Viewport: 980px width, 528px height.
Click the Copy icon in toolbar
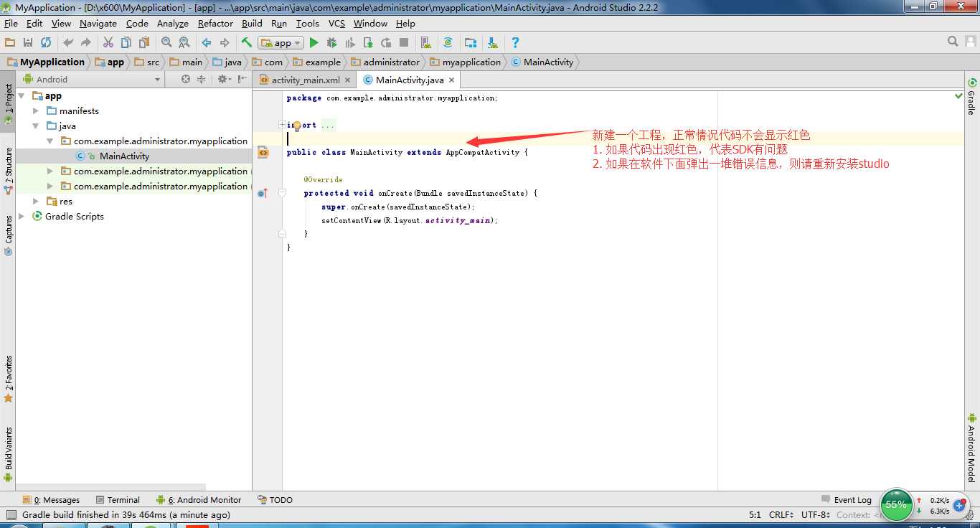click(x=126, y=43)
